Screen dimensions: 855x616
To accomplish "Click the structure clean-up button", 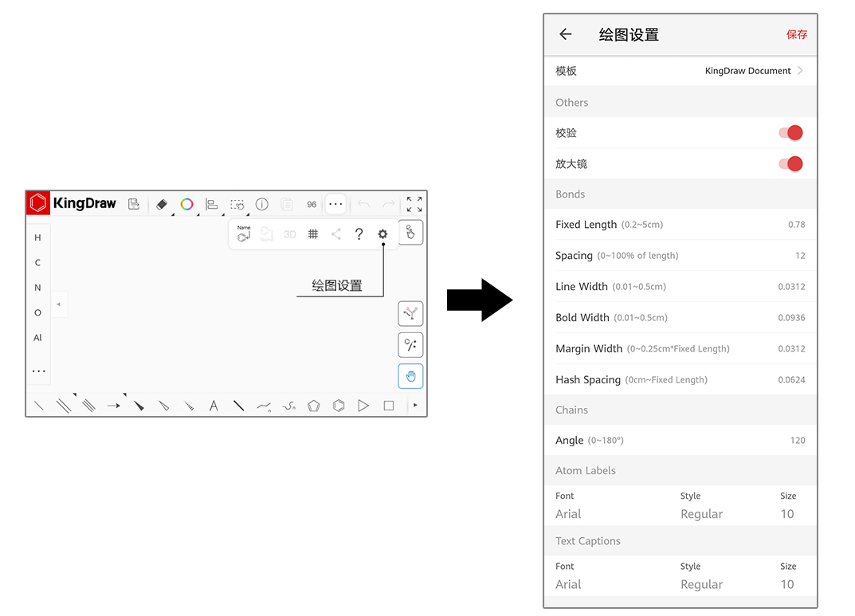I will pyautogui.click(x=410, y=313).
